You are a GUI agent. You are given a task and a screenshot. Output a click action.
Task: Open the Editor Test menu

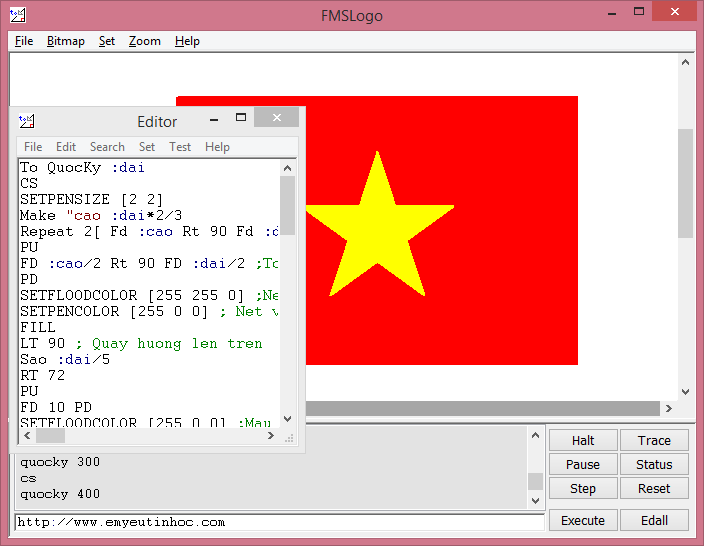pos(180,147)
